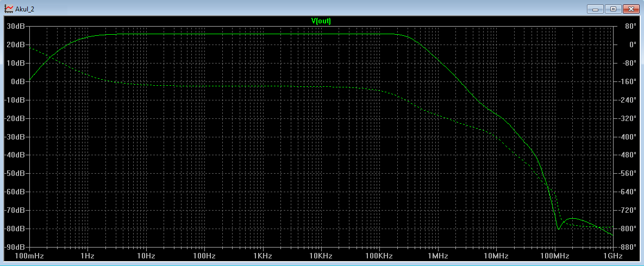The width and height of the screenshot is (644, 266).
Task: Click the -30dB magnitude axis label
Action: pyautogui.click(x=15, y=137)
